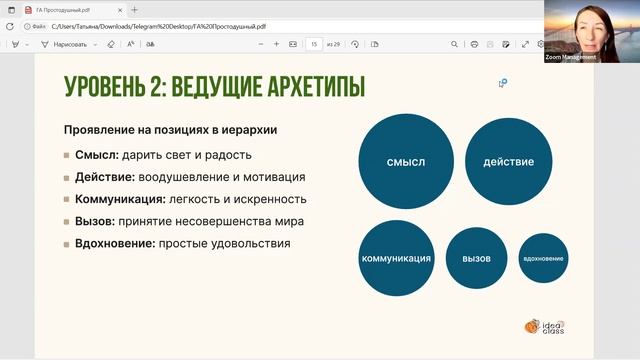Zoom in with the plus button

coord(276,44)
